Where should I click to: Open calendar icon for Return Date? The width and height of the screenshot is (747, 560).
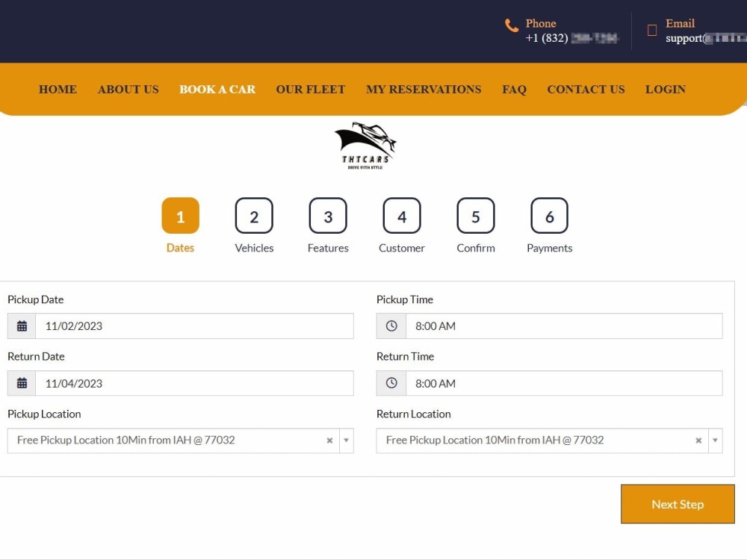coord(22,383)
